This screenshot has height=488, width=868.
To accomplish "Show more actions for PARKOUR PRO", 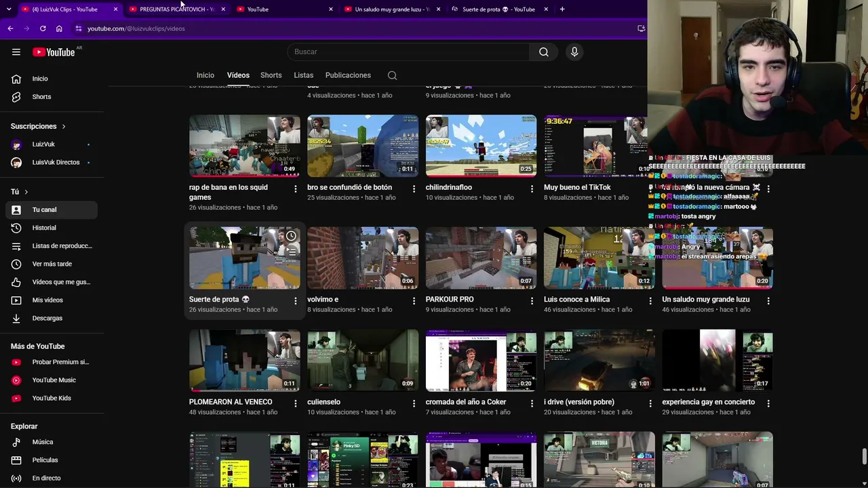I will click(532, 300).
